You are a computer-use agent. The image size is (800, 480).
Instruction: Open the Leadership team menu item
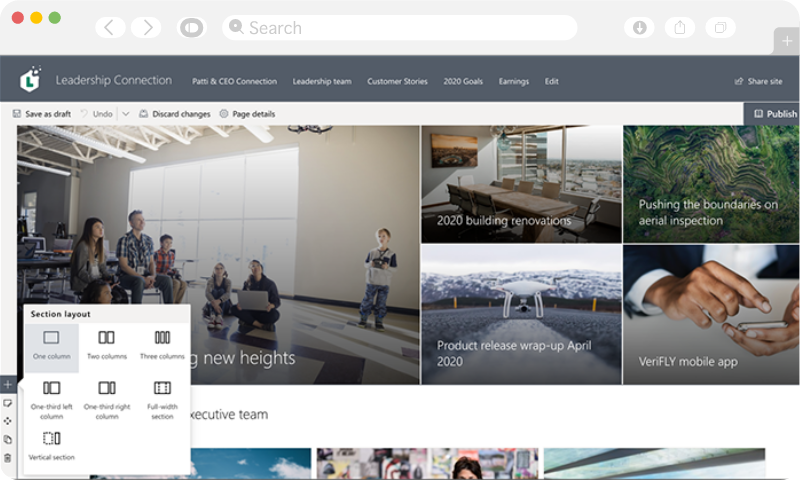pos(320,81)
